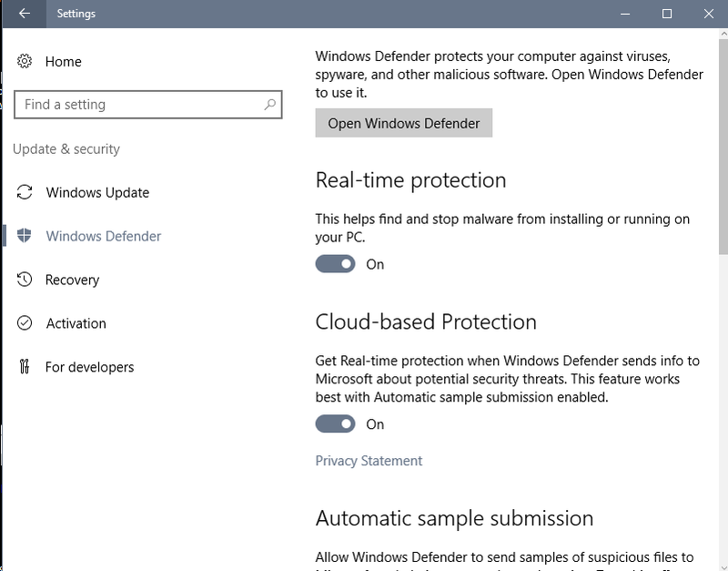Click the search magnifier icon

click(269, 105)
